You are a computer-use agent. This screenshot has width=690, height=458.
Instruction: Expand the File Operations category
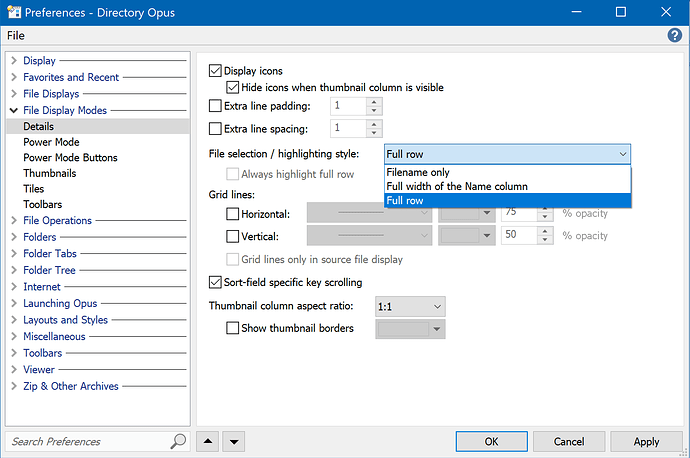point(14,220)
